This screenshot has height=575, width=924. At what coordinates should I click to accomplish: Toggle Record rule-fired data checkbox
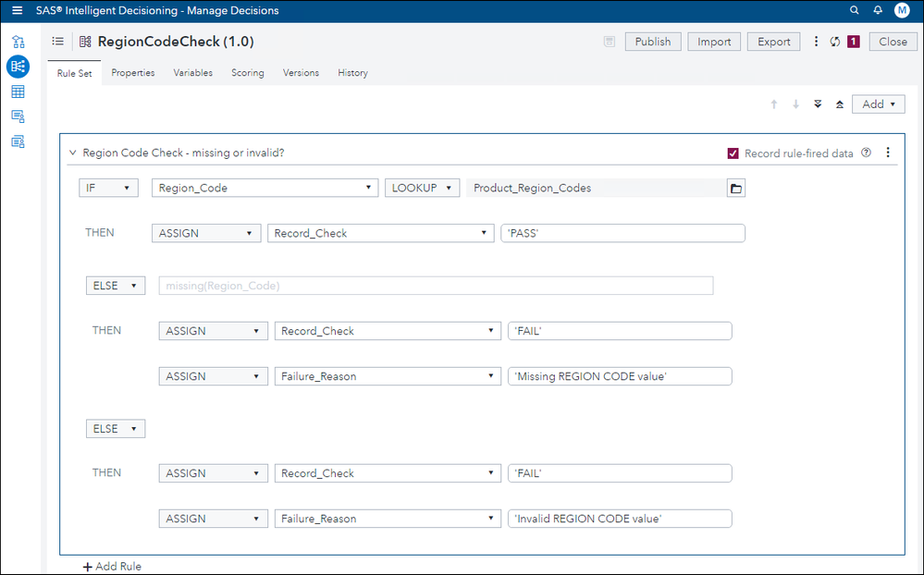click(x=733, y=153)
